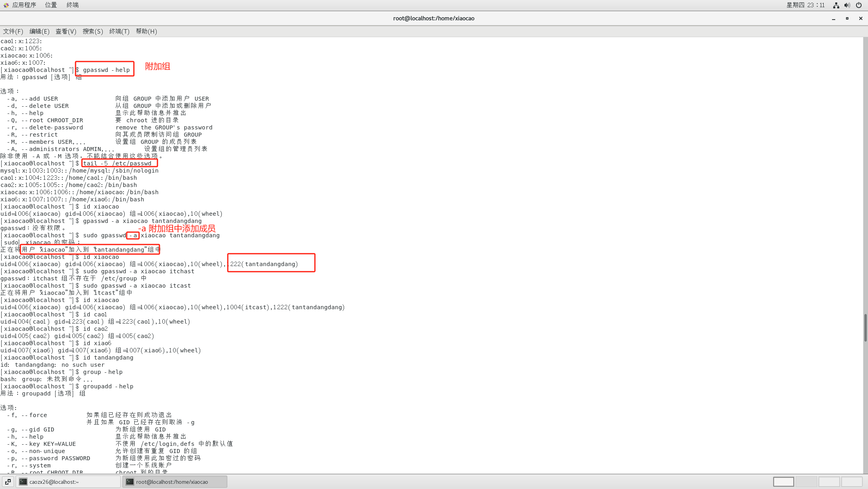Switch to caozx26@localhost taskbar window
Screen dimensions: 868x489
tap(68, 482)
